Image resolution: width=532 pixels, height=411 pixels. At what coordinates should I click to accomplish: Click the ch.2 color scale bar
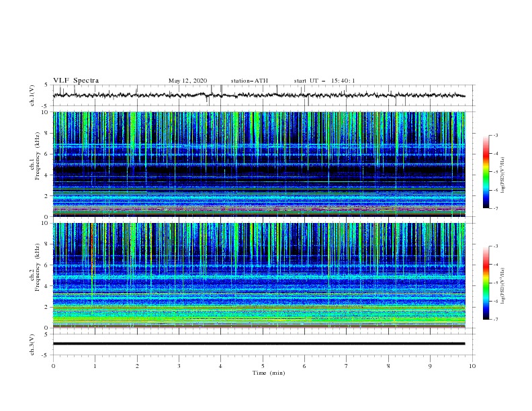pos(486,283)
